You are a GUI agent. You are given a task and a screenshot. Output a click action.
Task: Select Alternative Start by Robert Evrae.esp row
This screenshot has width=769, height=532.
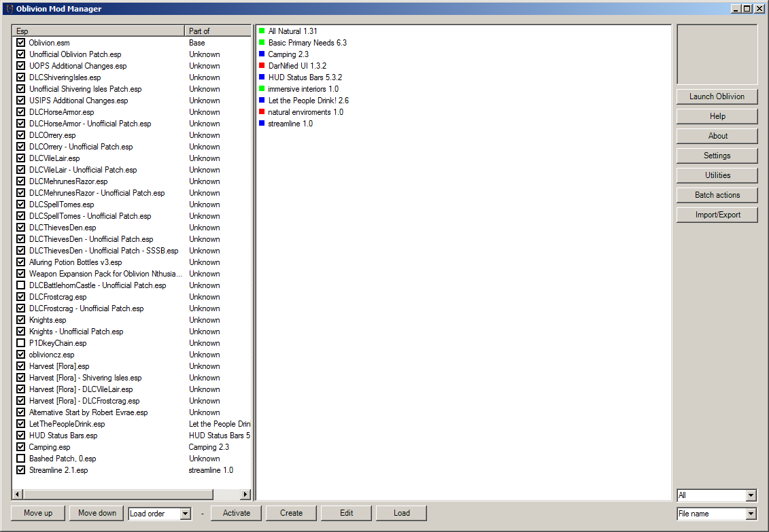click(132, 412)
